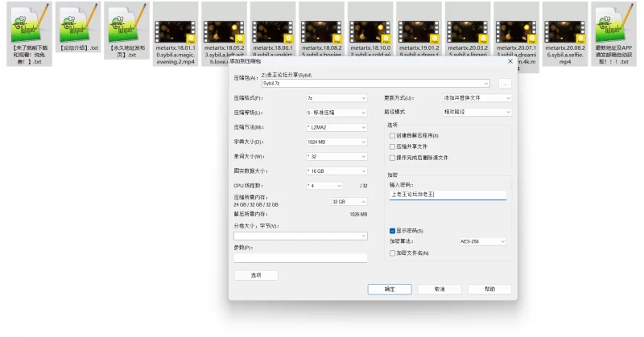644x337 pixels.
Task: Enable 操作完成后删除源文件 checkbox
Action: click(392, 158)
